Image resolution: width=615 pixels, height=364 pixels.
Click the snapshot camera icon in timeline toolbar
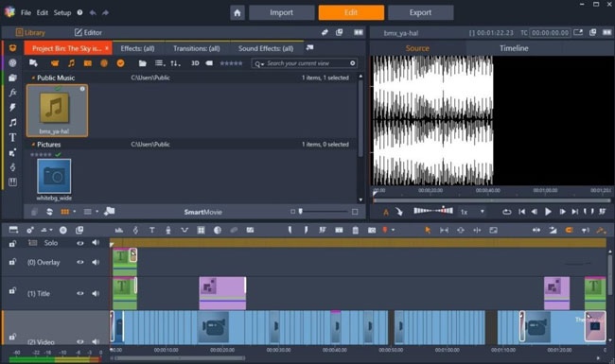372,231
